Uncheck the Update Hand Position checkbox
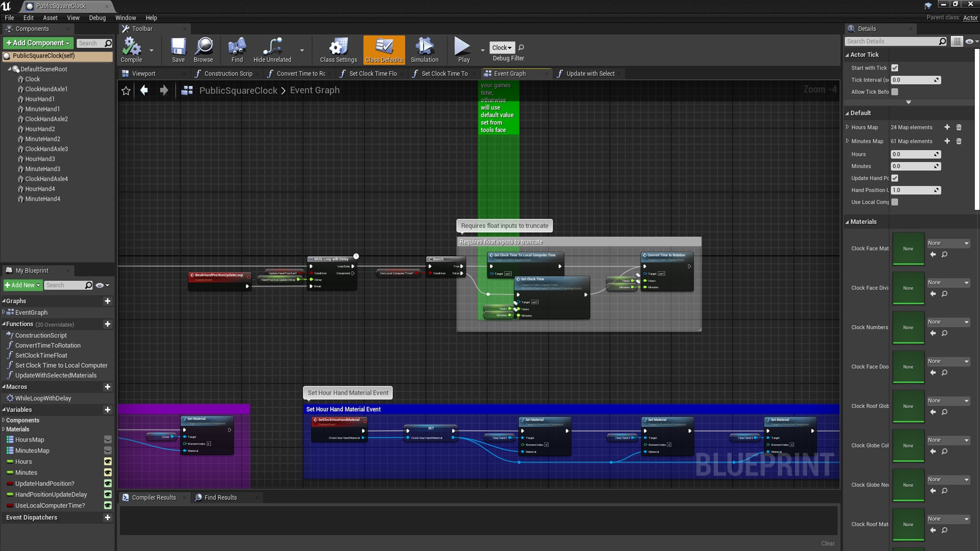Screen dimensions: 980x551 click(895, 178)
